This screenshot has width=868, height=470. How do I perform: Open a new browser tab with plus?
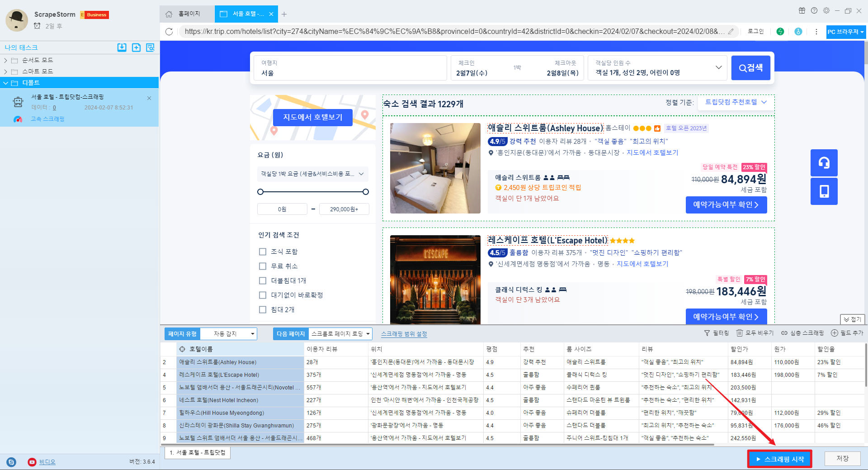(x=284, y=14)
